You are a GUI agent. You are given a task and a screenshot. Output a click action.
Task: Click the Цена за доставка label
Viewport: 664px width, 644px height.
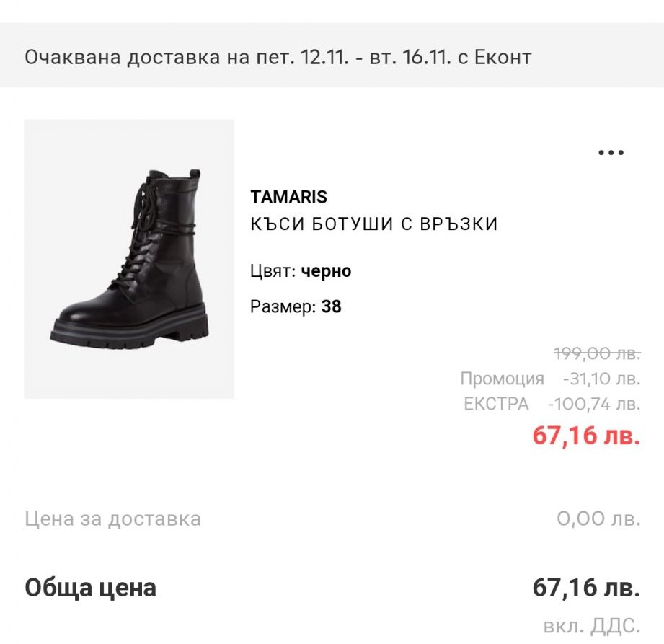tap(112, 519)
